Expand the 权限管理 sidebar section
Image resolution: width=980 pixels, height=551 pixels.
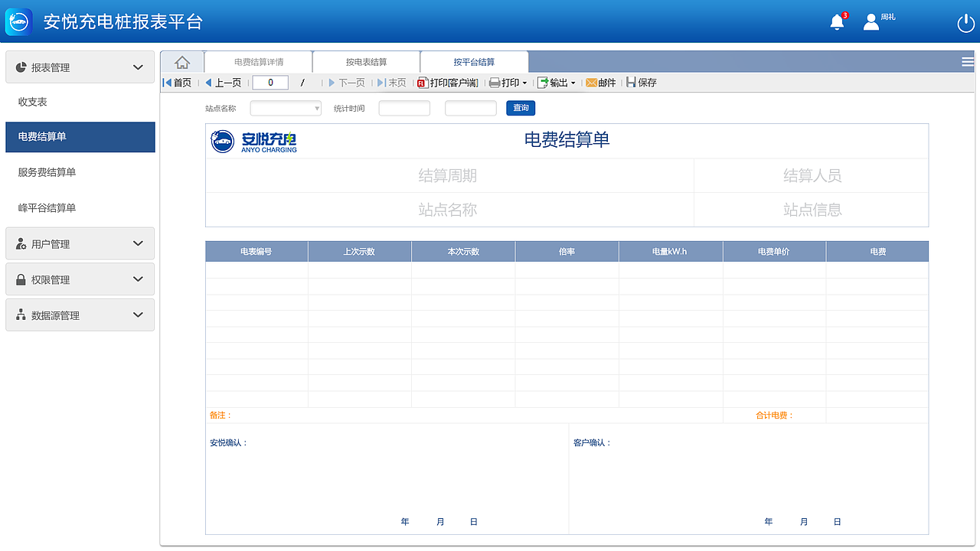[80, 279]
